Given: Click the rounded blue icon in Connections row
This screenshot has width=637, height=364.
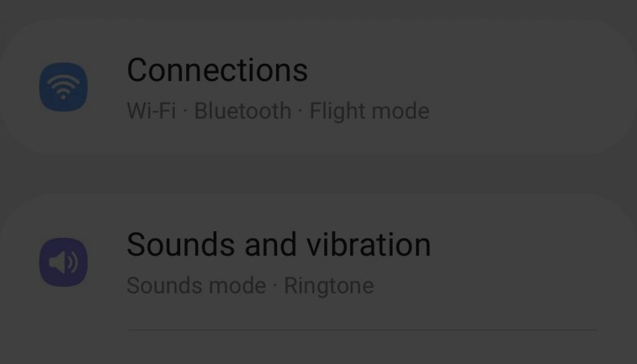Looking at the screenshot, I should click(x=62, y=86).
